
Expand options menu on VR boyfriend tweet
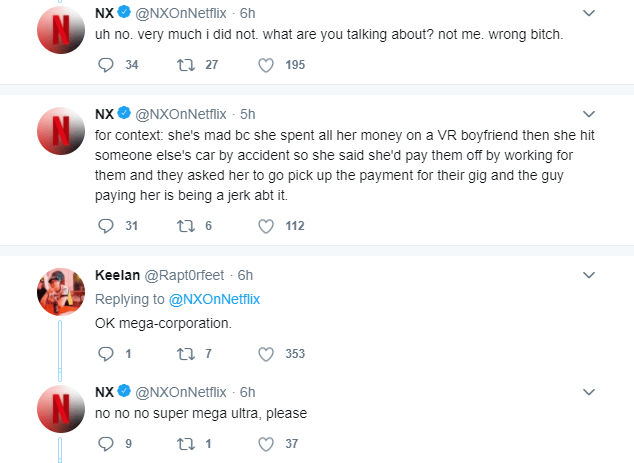tap(589, 113)
